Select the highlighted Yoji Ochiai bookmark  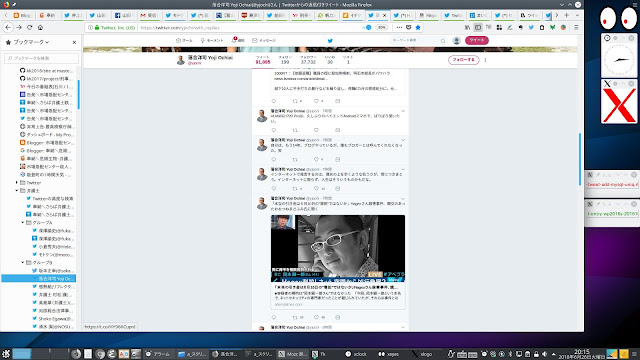click(39, 278)
